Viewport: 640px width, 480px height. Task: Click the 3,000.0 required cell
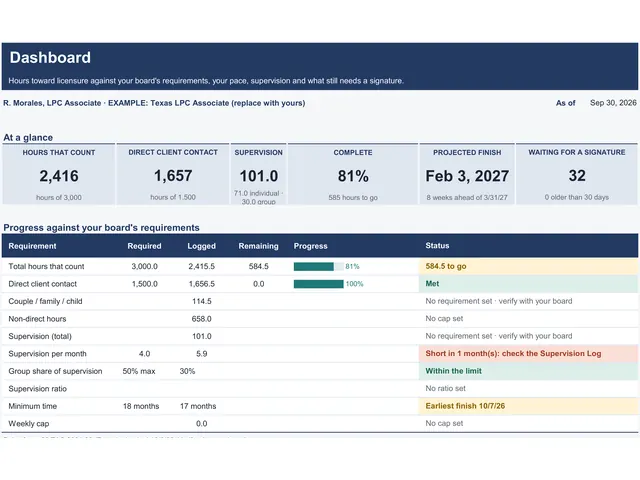(144, 267)
